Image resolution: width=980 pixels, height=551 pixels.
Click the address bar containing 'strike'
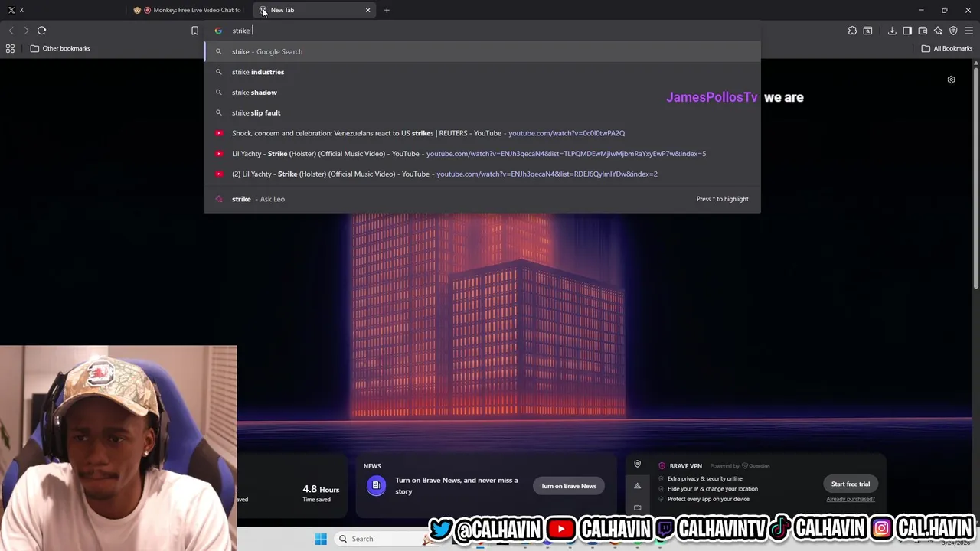(x=482, y=31)
